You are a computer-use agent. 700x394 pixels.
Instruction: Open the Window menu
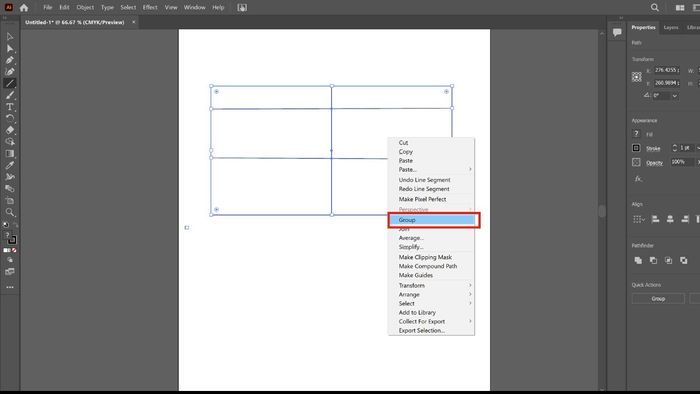pos(195,8)
